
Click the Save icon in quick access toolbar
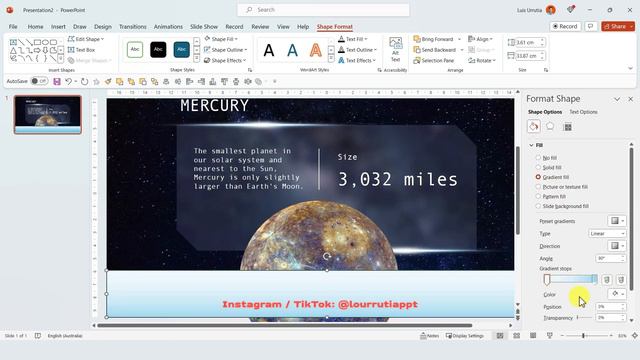[57, 82]
